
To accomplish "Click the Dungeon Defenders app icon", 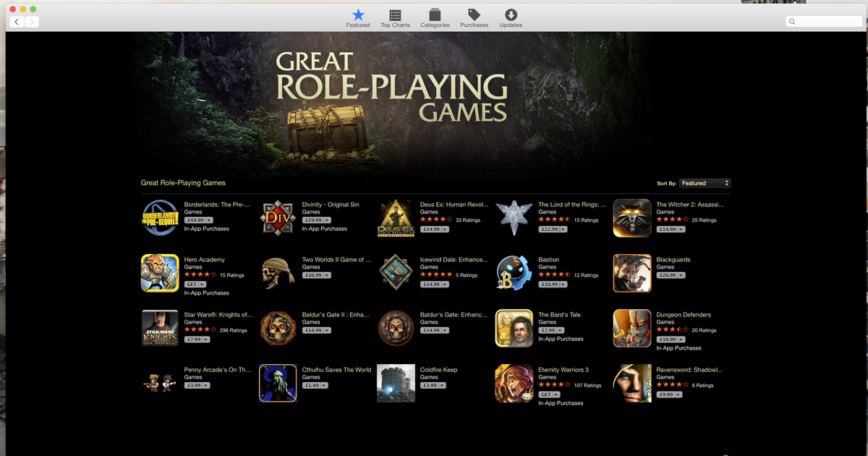I will click(x=632, y=328).
